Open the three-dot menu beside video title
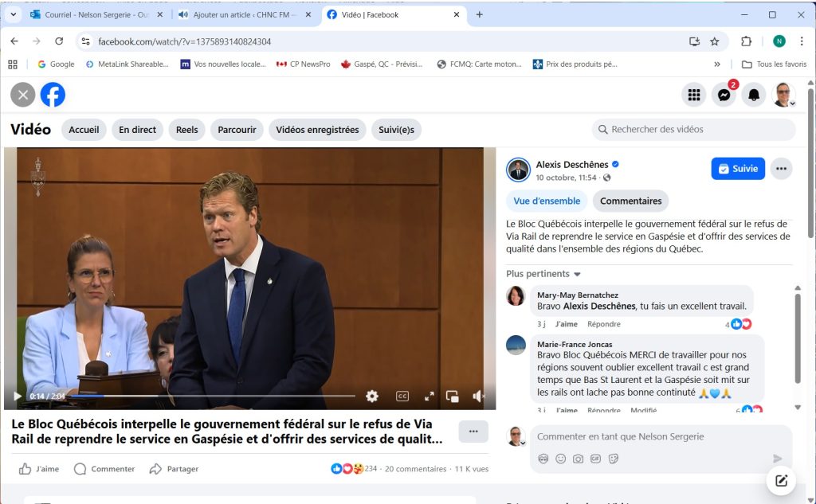This screenshot has width=816, height=504. pyautogui.click(x=473, y=432)
